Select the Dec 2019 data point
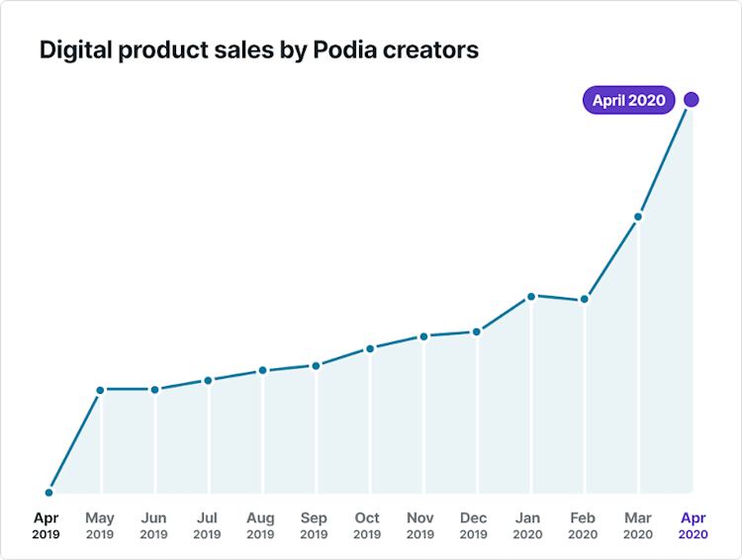The height and width of the screenshot is (560, 742). [x=477, y=331]
